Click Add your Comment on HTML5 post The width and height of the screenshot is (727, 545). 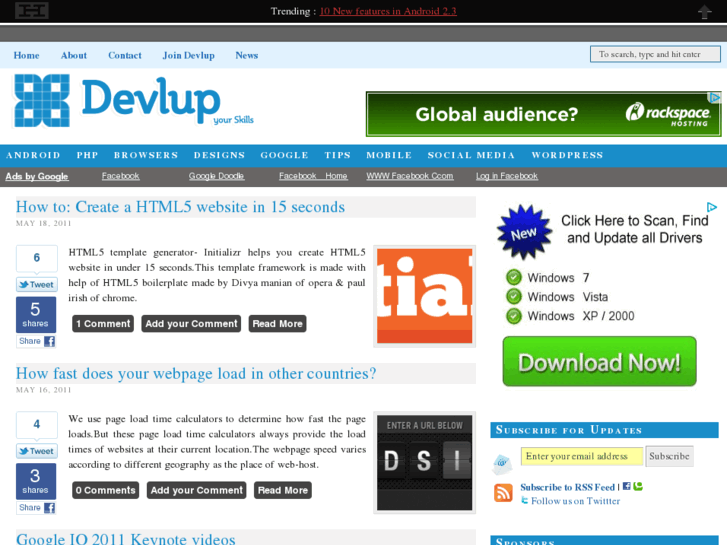click(191, 324)
